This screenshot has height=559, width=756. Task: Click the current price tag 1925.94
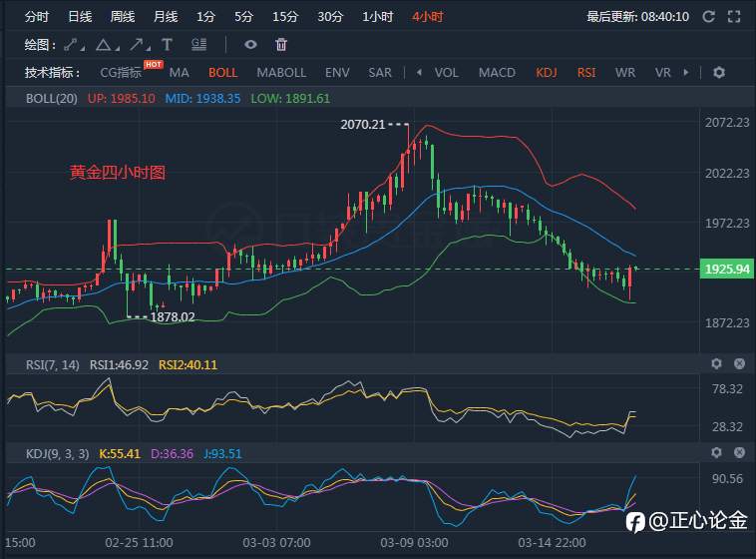tap(727, 269)
